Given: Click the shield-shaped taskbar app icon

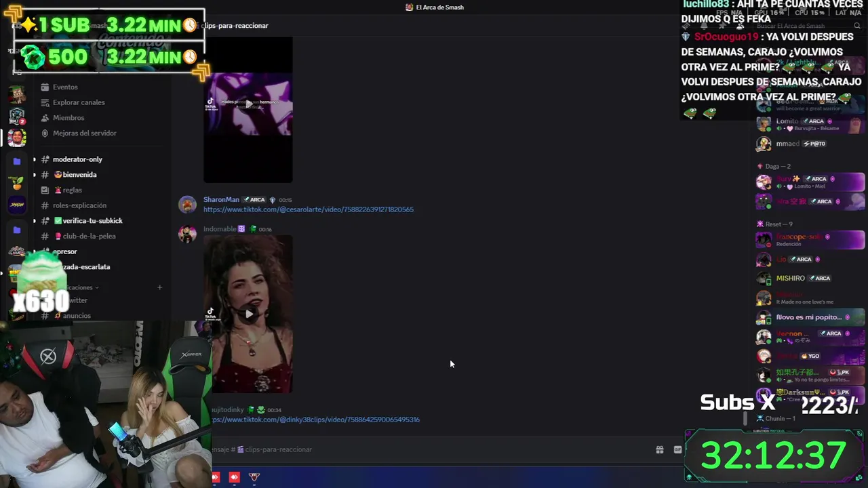Looking at the screenshot, I should click(x=254, y=477).
